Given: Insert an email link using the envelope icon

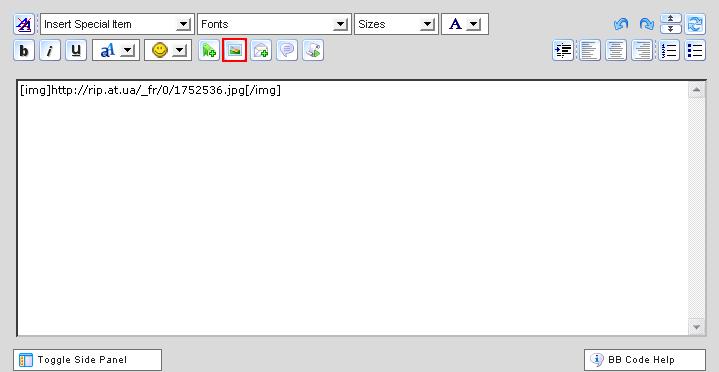Looking at the screenshot, I should [261, 50].
